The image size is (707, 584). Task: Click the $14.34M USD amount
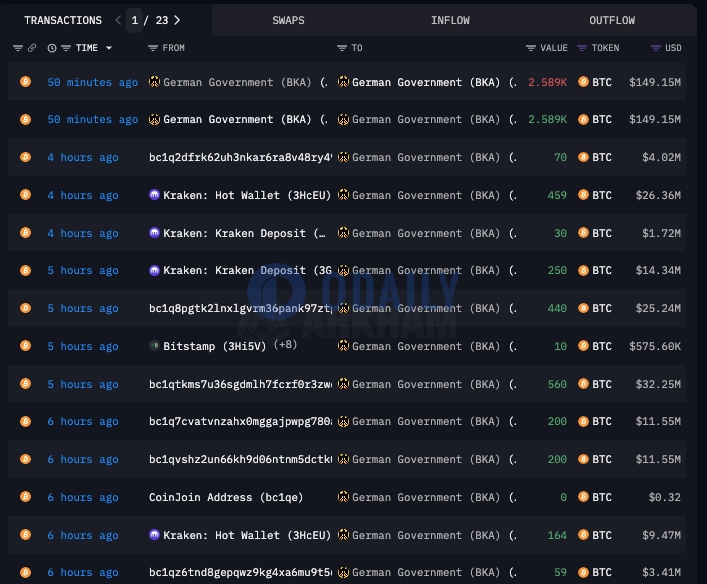click(658, 271)
